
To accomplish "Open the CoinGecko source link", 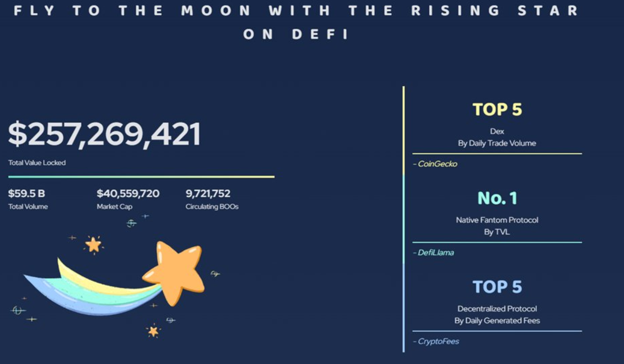I will pos(437,164).
